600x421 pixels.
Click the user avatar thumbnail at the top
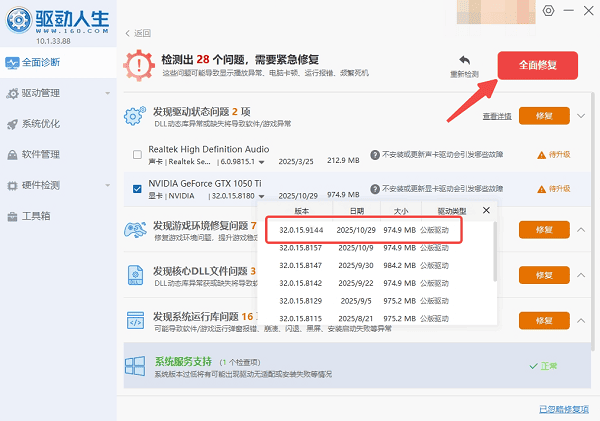point(496,12)
